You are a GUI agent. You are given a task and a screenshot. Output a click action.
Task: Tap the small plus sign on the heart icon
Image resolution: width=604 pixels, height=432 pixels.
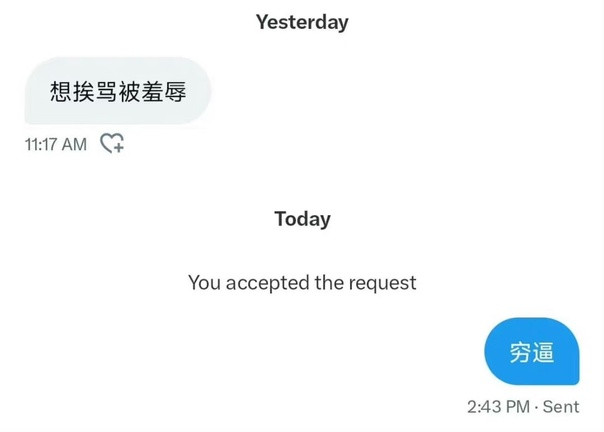pos(119,147)
